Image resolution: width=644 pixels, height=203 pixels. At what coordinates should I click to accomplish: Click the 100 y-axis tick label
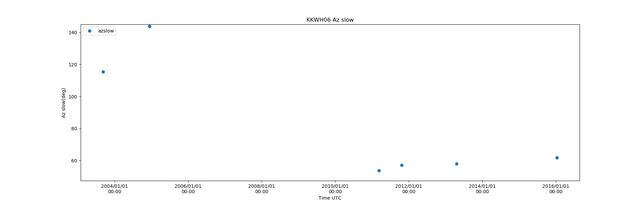point(73,97)
